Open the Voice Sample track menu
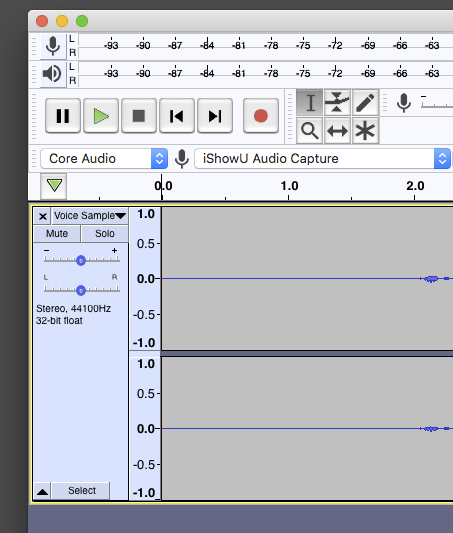 pyautogui.click(x=90, y=216)
